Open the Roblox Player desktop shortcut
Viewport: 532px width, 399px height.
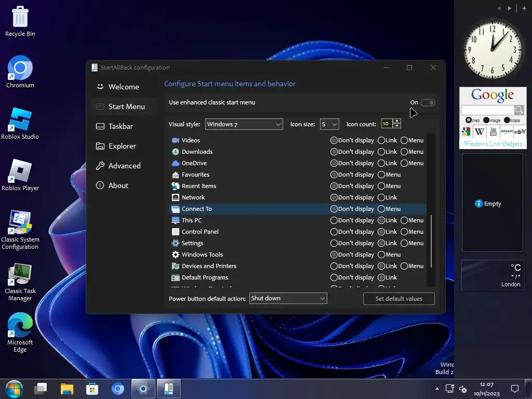(20, 175)
